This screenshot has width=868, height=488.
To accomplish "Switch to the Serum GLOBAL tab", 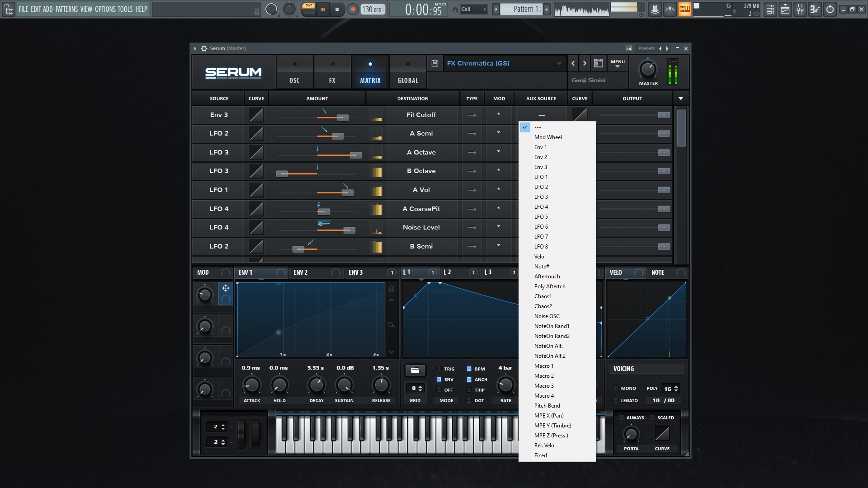I will (x=408, y=72).
